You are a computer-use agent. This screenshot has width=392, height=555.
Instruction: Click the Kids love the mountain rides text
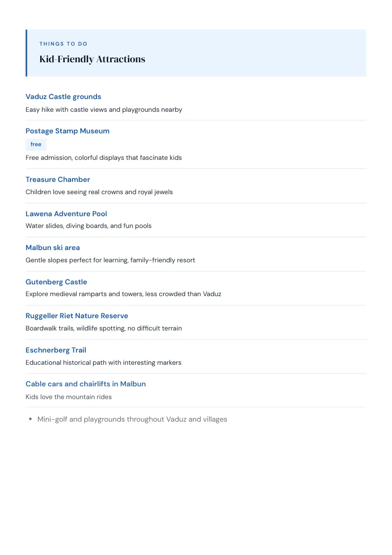[x=69, y=397]
